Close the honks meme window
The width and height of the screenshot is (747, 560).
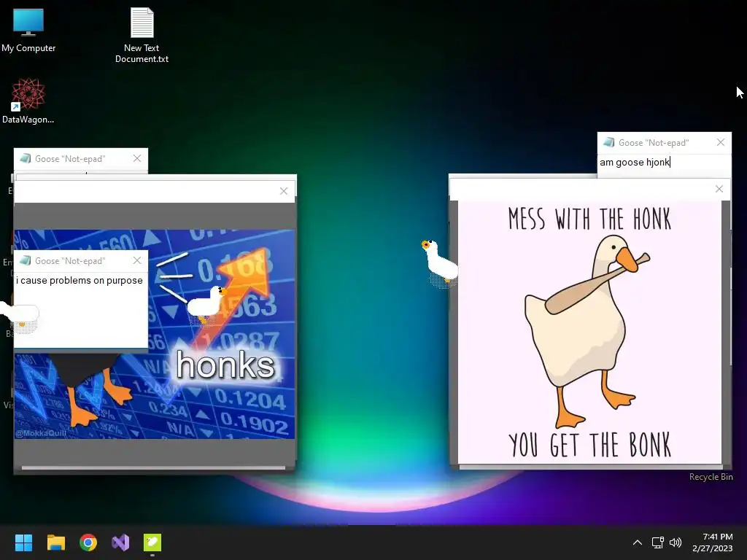coord(284,191)
